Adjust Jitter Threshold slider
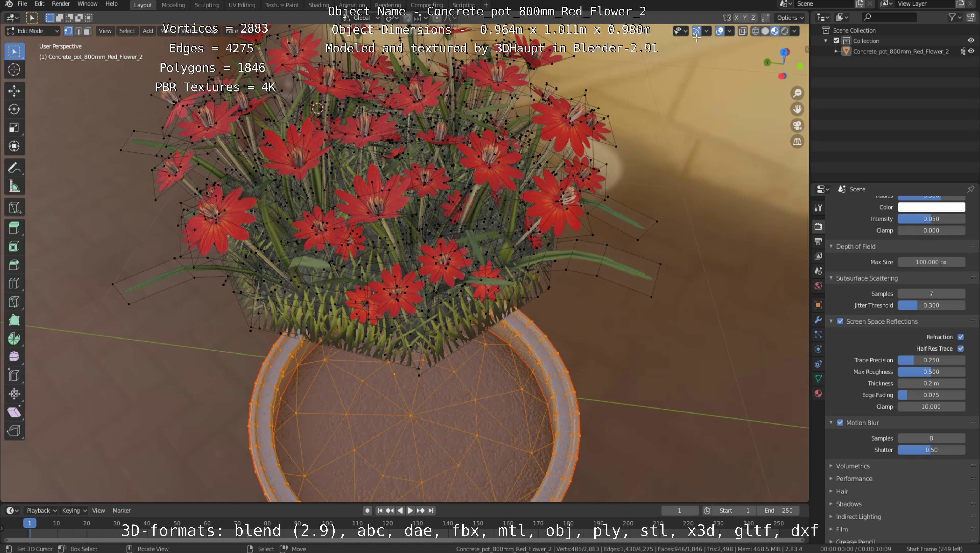 931,305
